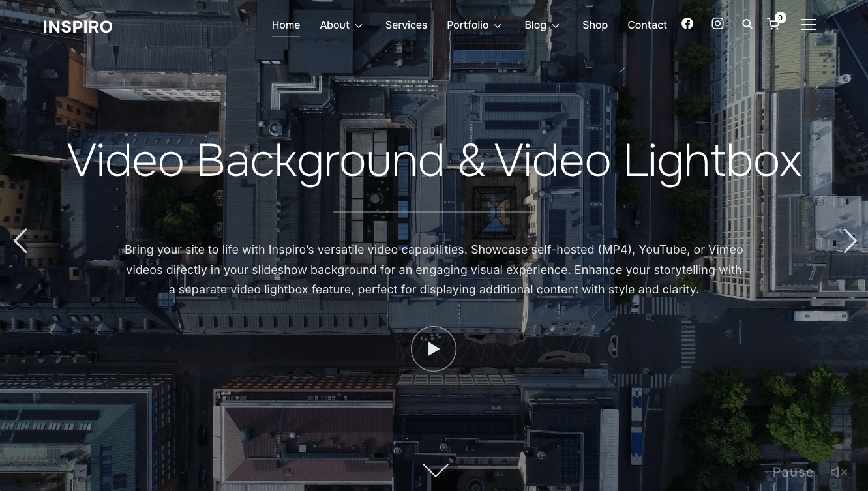Expand the Portfolio submenu chevron

(498, 26)
